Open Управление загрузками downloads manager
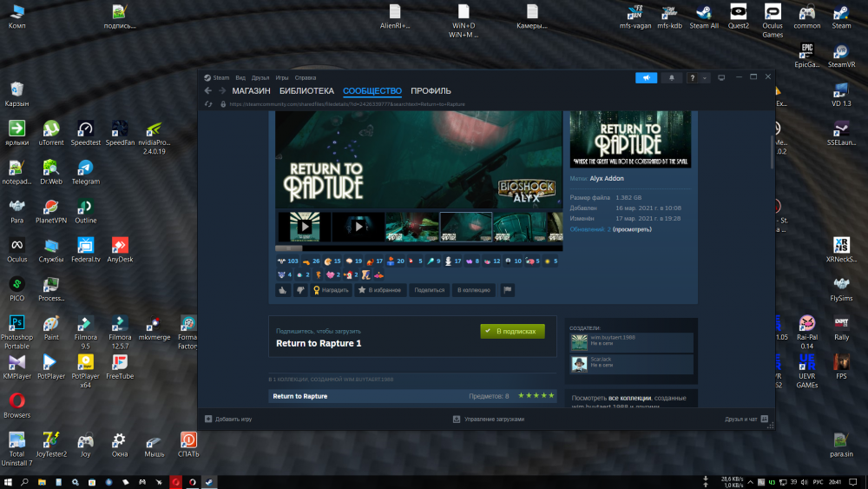 click(x=488, y=420)
